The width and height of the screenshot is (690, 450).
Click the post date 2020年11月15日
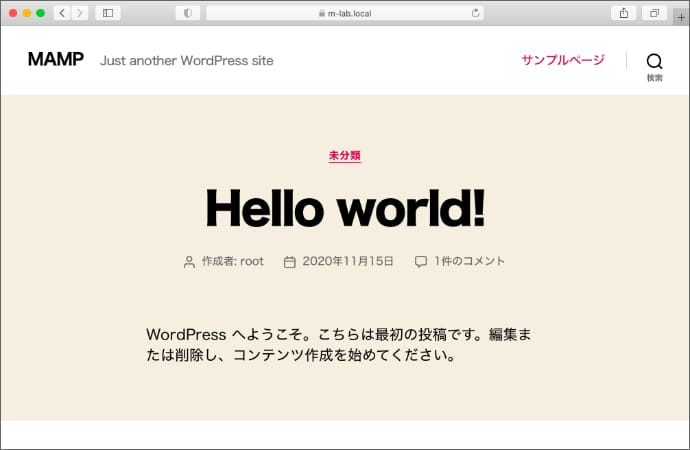[349, 262]
